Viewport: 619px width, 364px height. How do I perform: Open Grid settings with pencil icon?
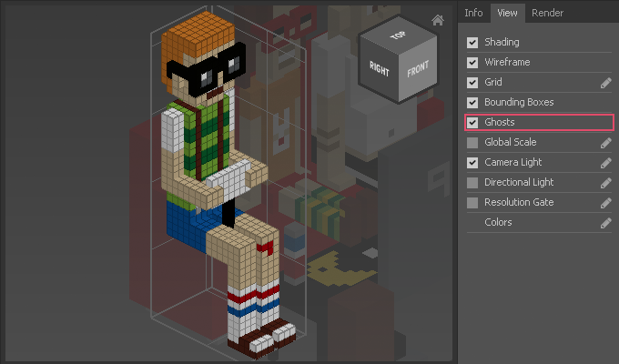pyautogui.click(x=605, y=83)
